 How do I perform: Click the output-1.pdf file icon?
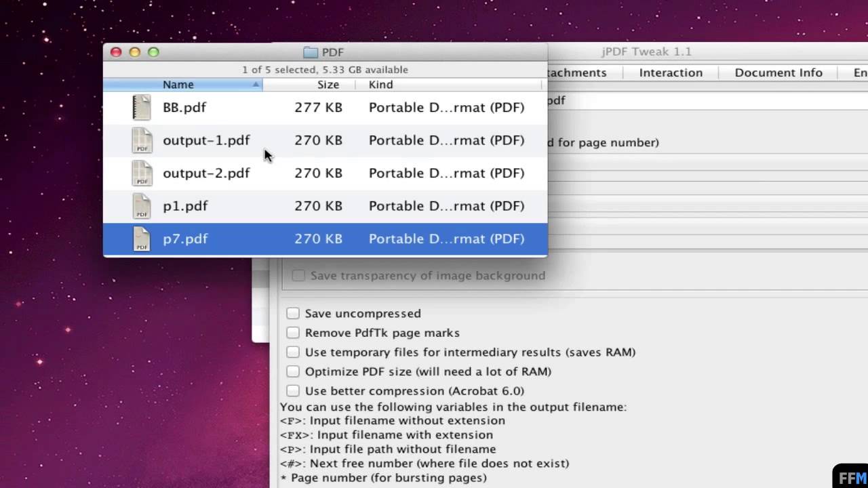tap(142, 140)
